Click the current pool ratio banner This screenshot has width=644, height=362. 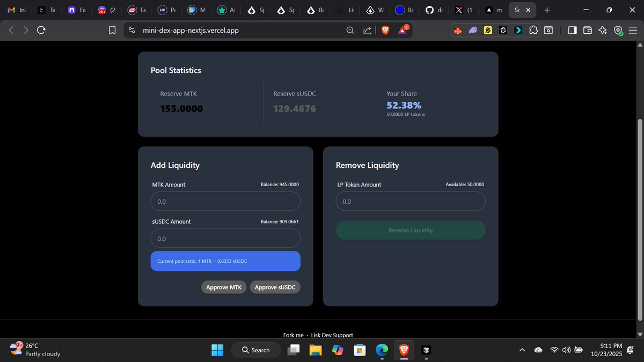[x=225, y=261]
